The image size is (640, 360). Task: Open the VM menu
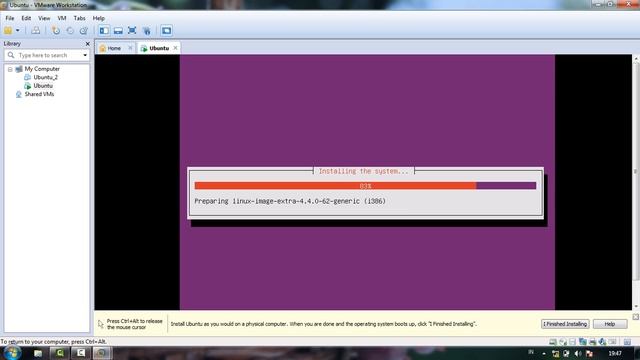(62, 18)
